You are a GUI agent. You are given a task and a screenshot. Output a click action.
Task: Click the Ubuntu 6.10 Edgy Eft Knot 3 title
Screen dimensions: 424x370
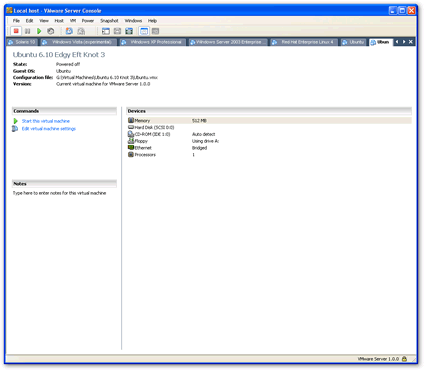point(59,55)
